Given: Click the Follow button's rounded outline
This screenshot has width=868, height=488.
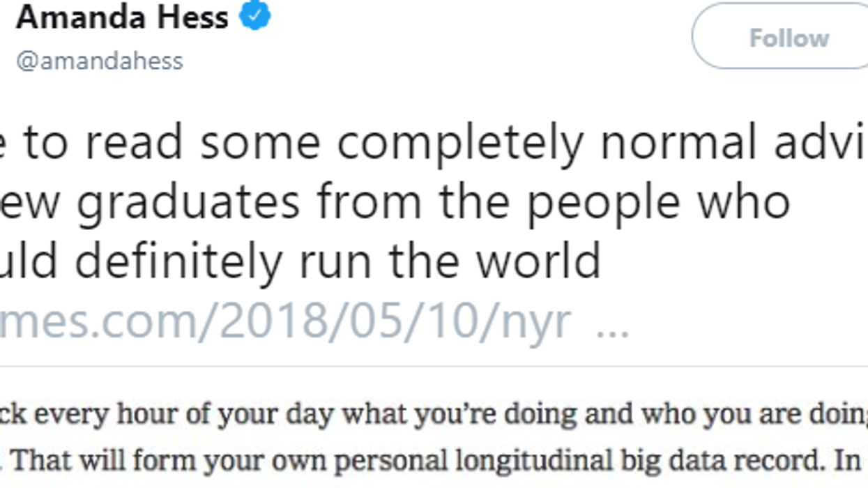Looking at the screenshot, I should (781, 39).
